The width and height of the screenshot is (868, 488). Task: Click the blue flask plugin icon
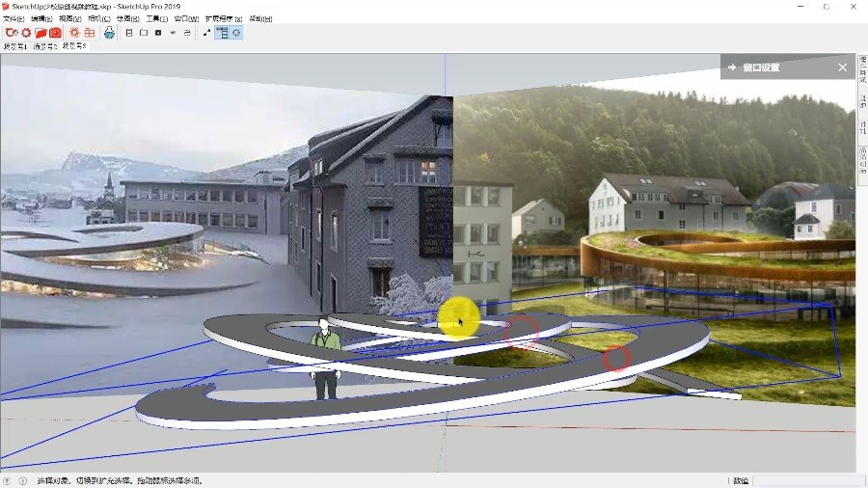(x=109, y=33)
